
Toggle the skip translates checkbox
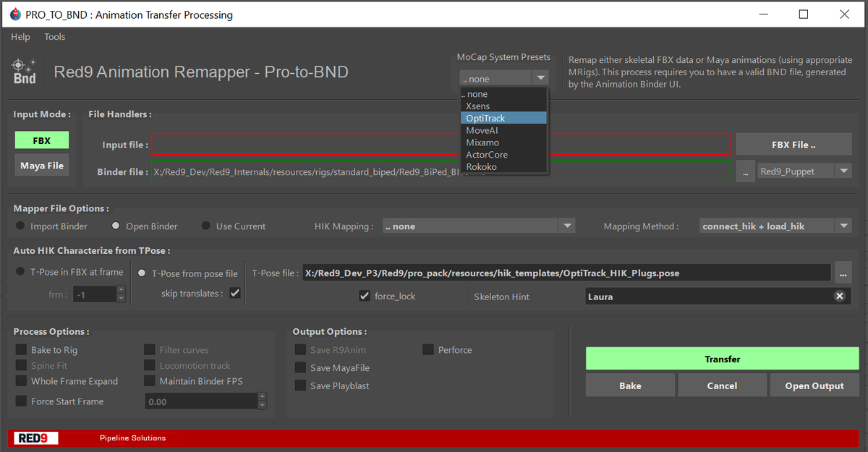click(x=234, y=293)
